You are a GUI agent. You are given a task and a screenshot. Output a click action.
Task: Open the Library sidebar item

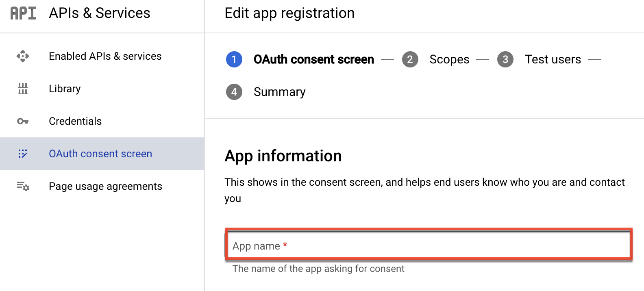[x=102, y=89]
